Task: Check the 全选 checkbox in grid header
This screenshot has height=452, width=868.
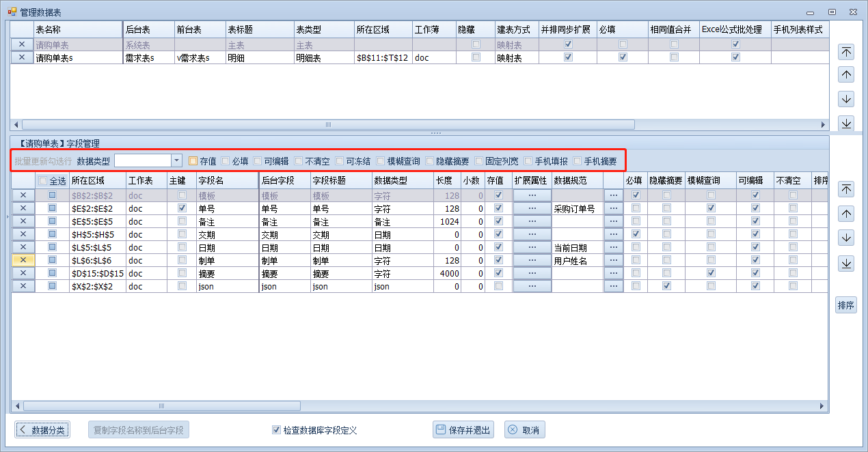Action: point(43,181)
